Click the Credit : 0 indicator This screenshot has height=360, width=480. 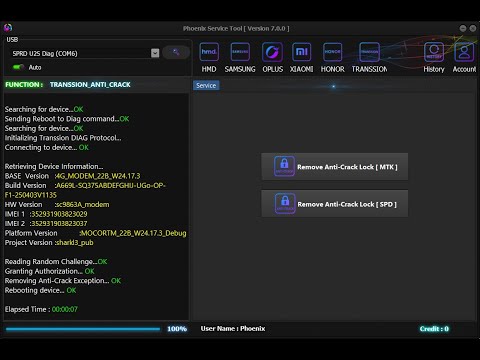434,329
